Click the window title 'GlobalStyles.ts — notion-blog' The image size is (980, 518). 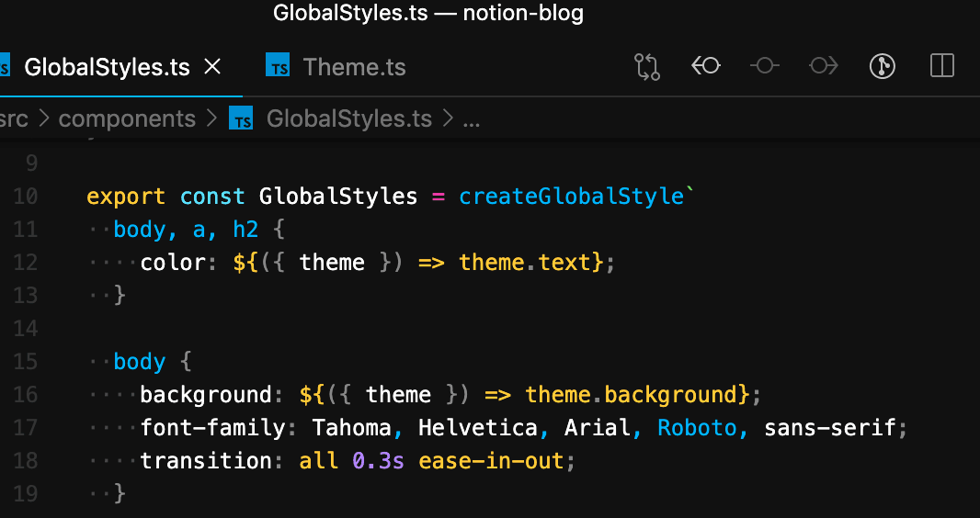point(428,14)
